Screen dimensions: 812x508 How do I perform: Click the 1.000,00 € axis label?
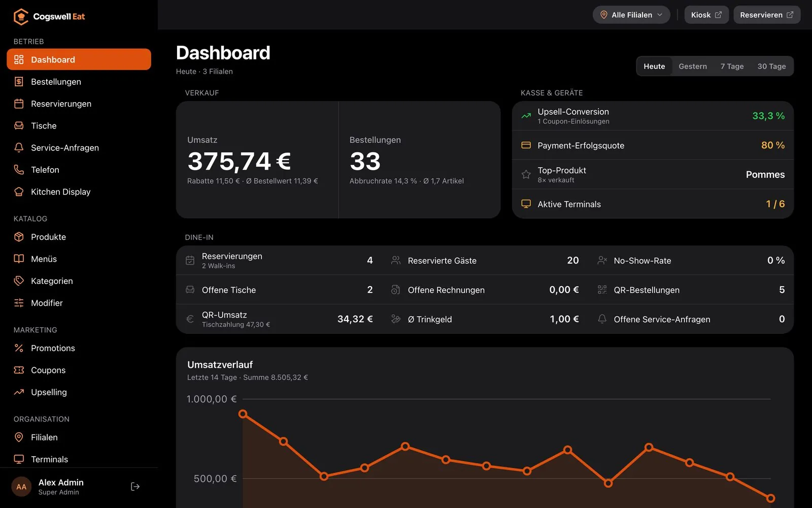[x=212, y=399]
